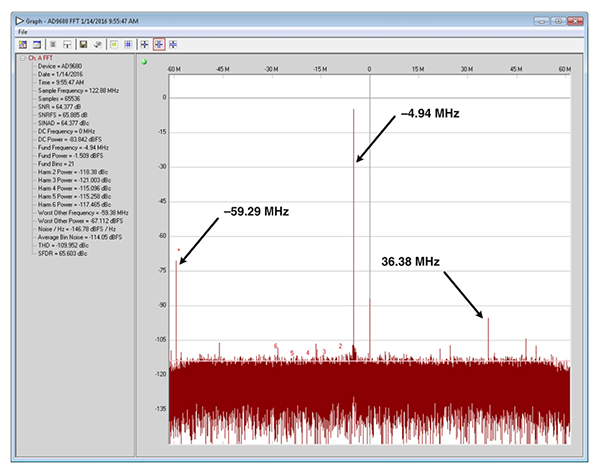This screenshot has height=475, width=600.
Task: Click the green status indicator above the plot
Action: point(144,63)
